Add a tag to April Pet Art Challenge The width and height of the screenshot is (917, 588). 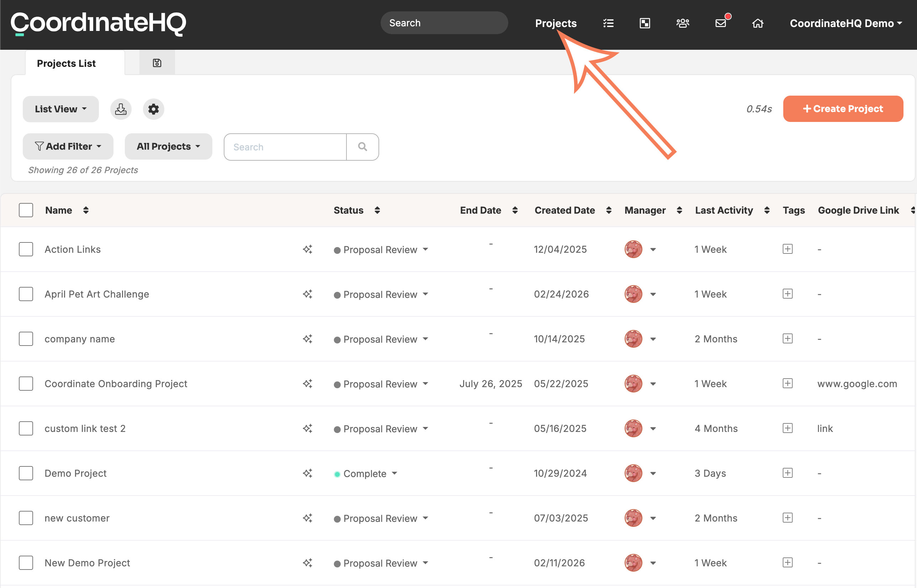pos(788,294)
